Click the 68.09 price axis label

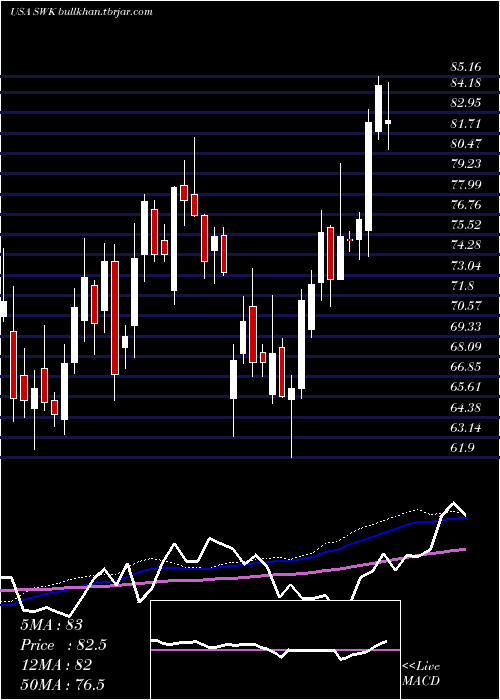(466, 347)
